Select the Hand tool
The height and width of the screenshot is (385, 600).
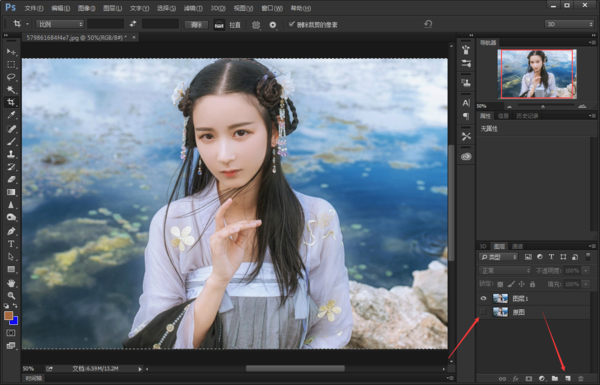[11, 283]
